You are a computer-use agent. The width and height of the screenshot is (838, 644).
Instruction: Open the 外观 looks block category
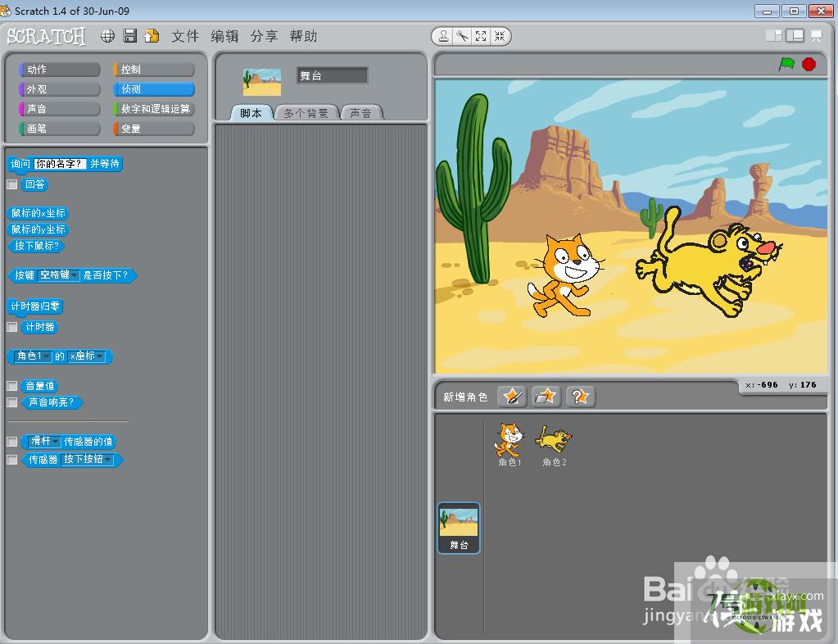pyautogui.click(x=59, y=89)
